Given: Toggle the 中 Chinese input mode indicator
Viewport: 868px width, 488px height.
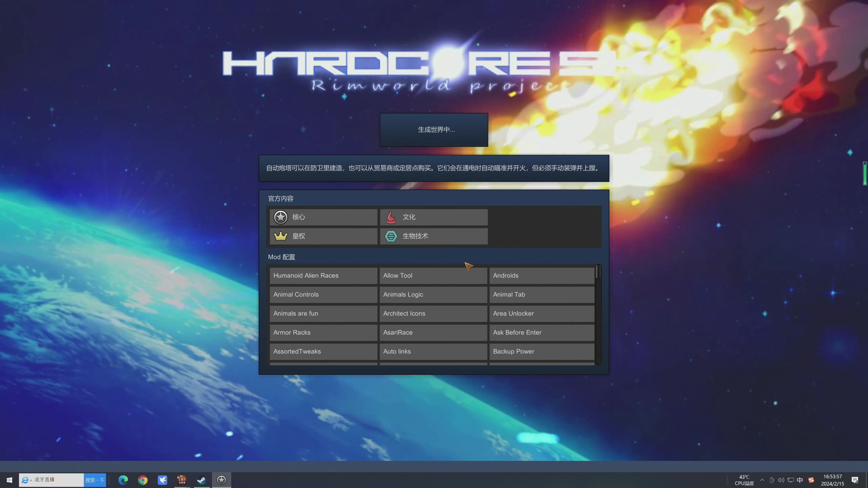Looking at the screenshot, I should (x=800, y=480).
